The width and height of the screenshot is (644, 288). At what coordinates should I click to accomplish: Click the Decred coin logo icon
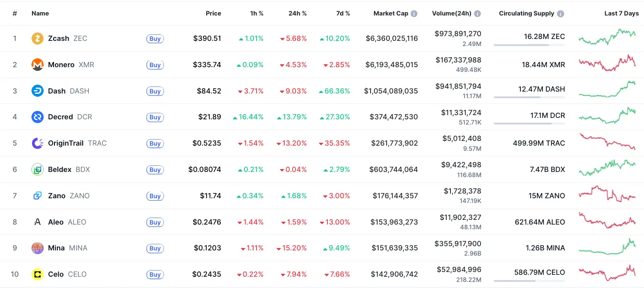38,117
